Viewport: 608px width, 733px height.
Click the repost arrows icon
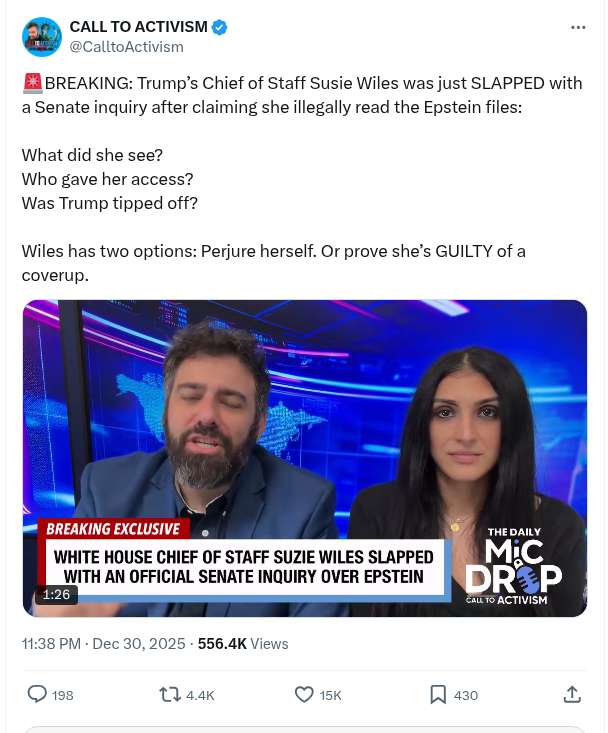pos(170,695)
